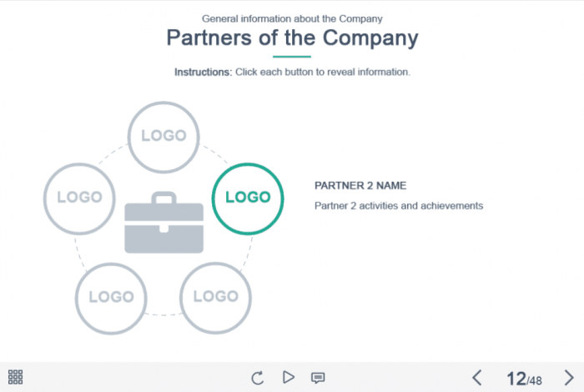Click the 12/48 slide counter

click(522, 379)
